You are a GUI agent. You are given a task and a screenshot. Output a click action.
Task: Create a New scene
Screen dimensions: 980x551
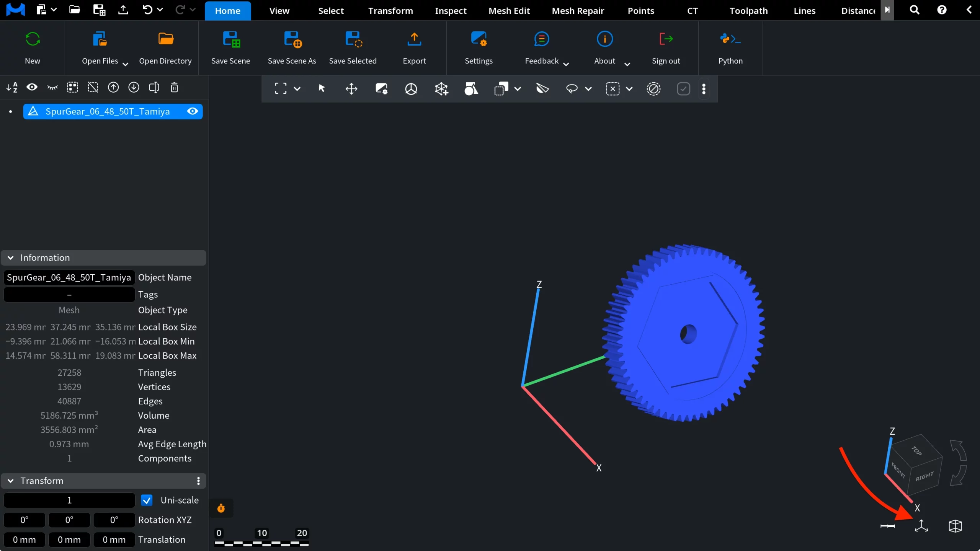click(32, 47)
